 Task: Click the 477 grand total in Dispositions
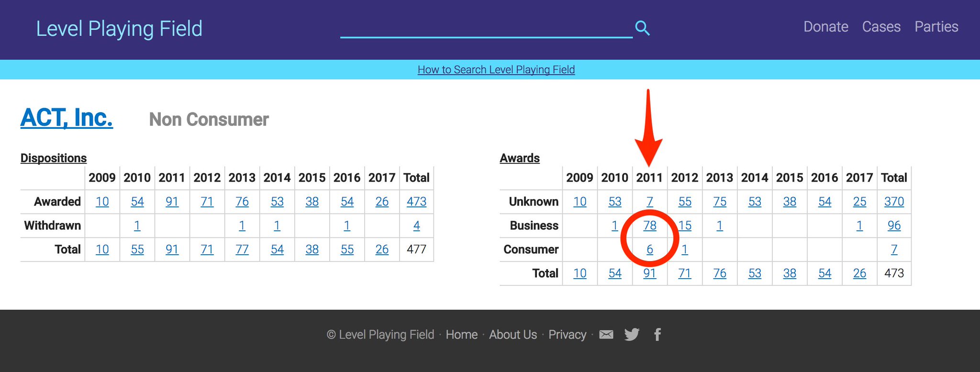(417, 249)
